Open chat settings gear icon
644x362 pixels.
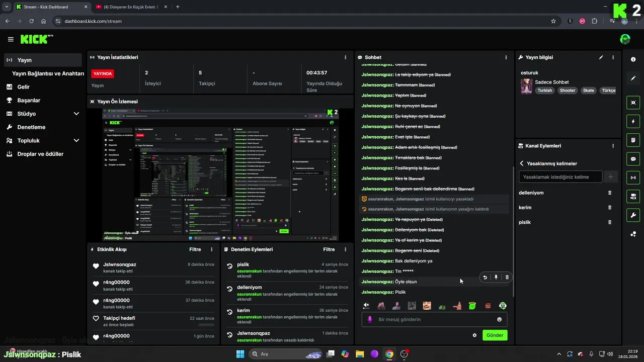(474, 335)
